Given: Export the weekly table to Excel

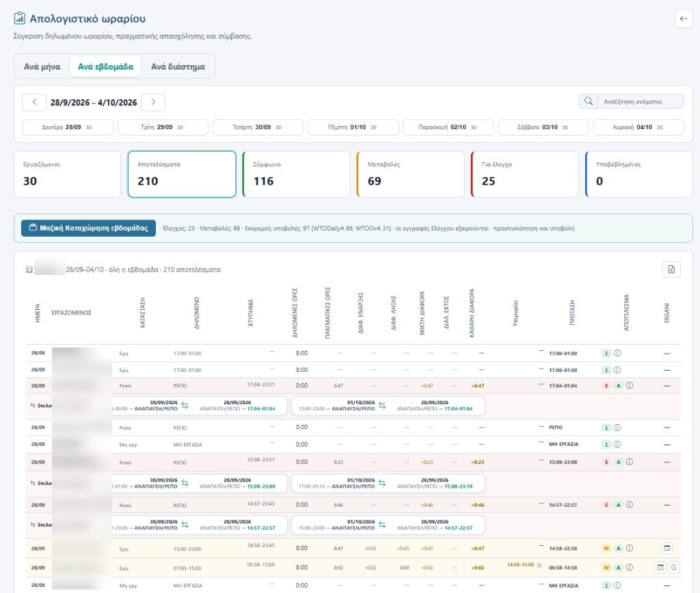Looking at the screenshot, I should tap(671, 269).
